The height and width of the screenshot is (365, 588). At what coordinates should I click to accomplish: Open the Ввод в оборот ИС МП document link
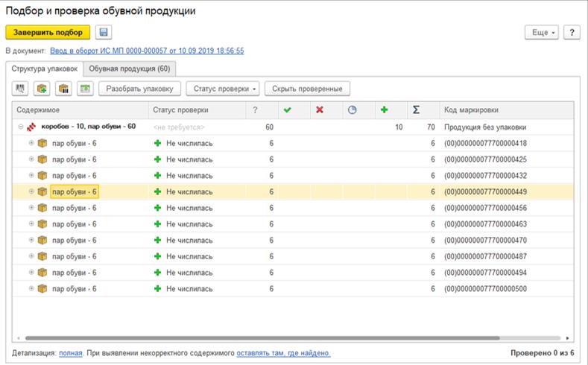click(147, 51)
